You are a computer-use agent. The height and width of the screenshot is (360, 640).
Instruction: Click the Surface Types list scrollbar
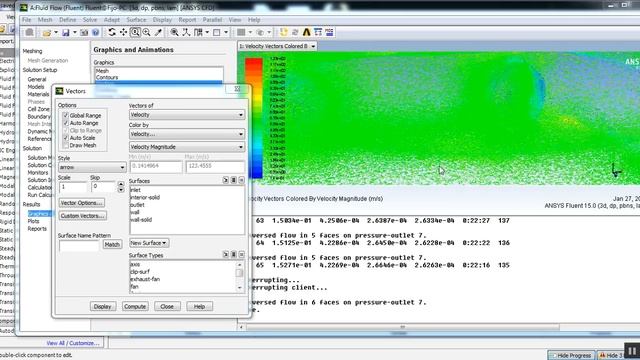point(240,276)
